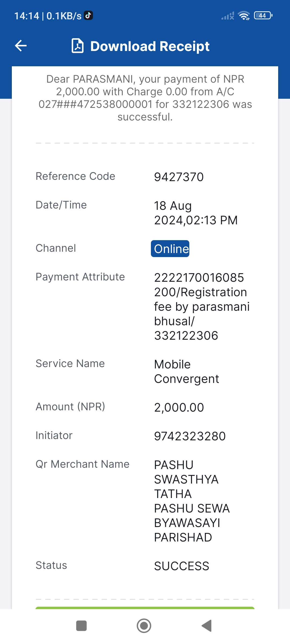Tap the Mobile Convergent service name
The width and height of the screenshot is (290, 644).
(x=187, y=372)
